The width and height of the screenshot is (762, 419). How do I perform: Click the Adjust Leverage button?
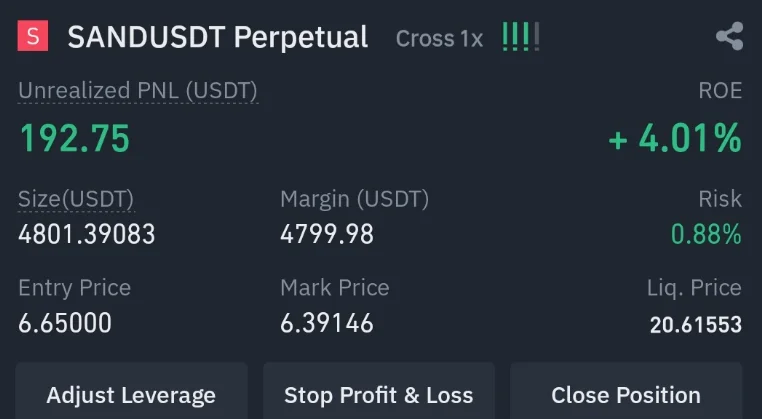(131, 394)
